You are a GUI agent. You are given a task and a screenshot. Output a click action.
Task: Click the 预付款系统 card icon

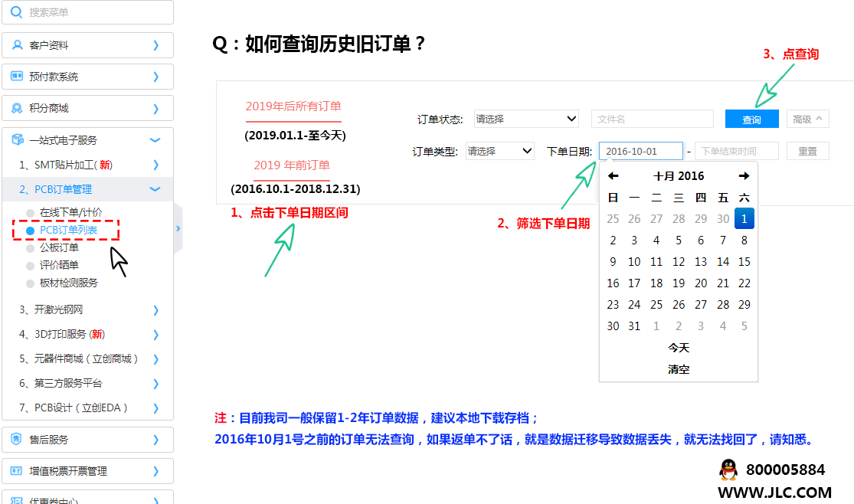(x=17, y=77)
